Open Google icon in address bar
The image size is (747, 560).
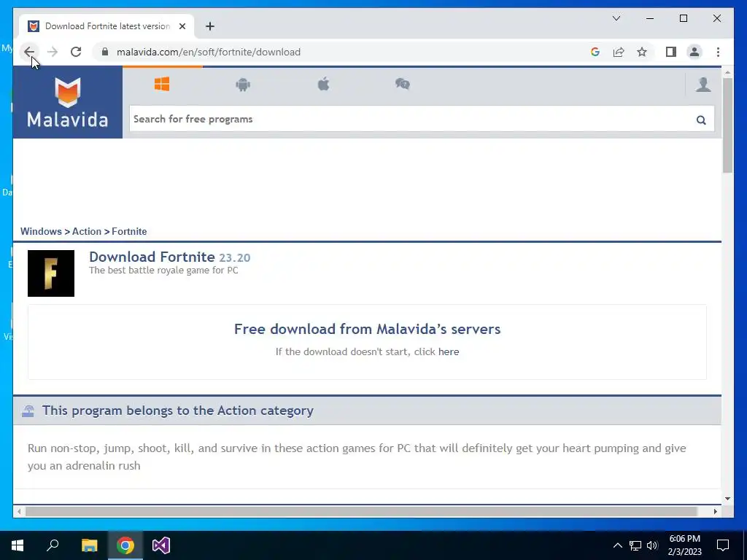(595, 52)
